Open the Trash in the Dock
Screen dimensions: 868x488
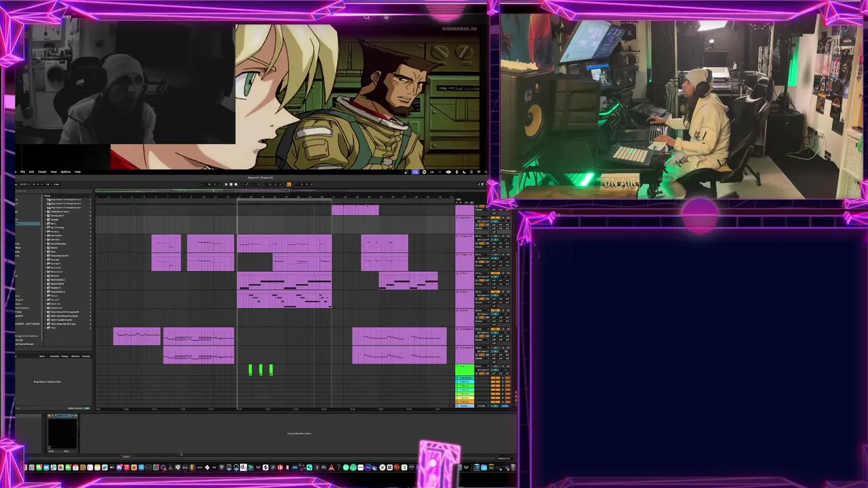click(x=513, y=468)
